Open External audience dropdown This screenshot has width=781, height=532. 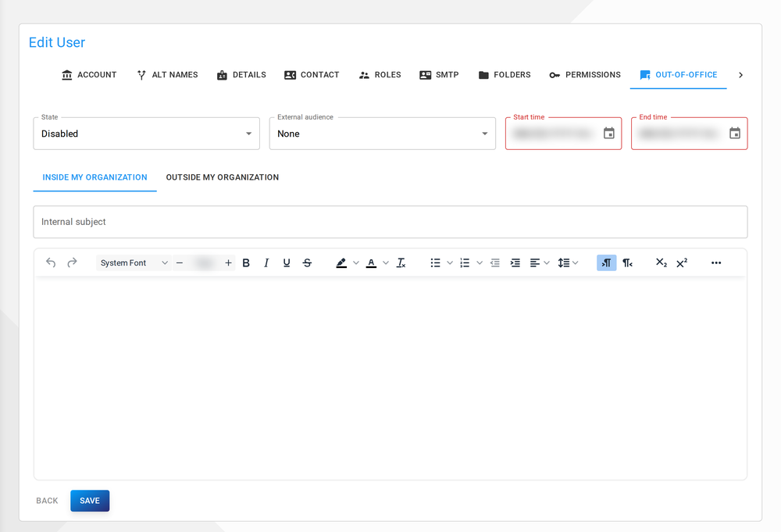tap(383, 134)
